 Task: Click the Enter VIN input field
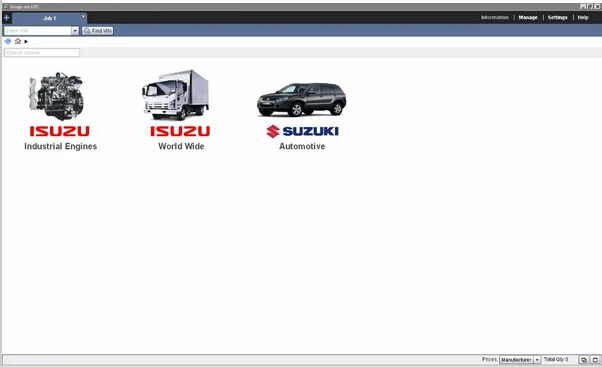click(38, 31)
